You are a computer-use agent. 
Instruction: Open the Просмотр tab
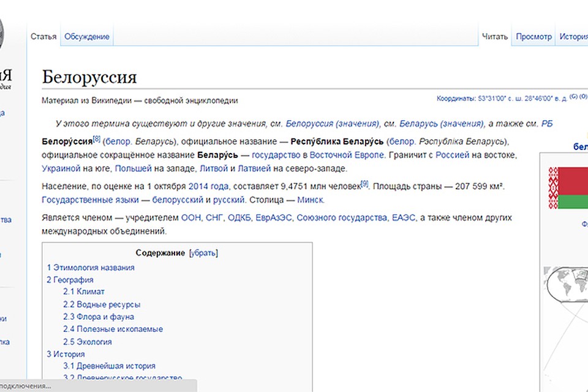533,36
